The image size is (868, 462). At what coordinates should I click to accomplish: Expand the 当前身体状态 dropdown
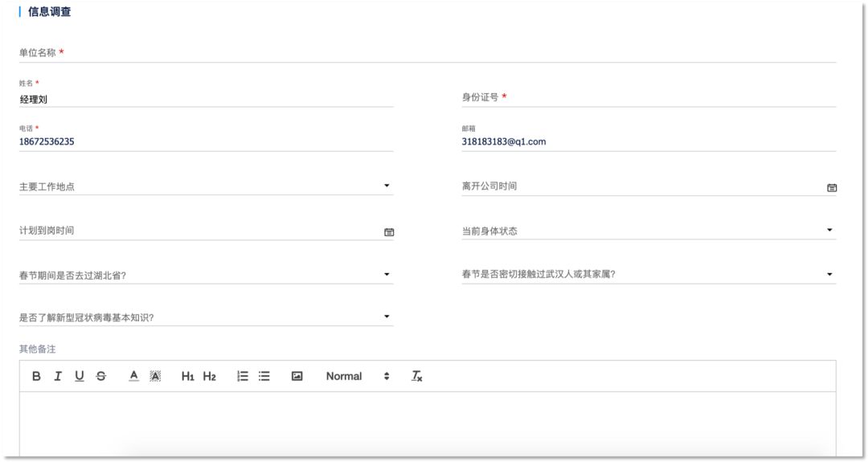[648, 231]
